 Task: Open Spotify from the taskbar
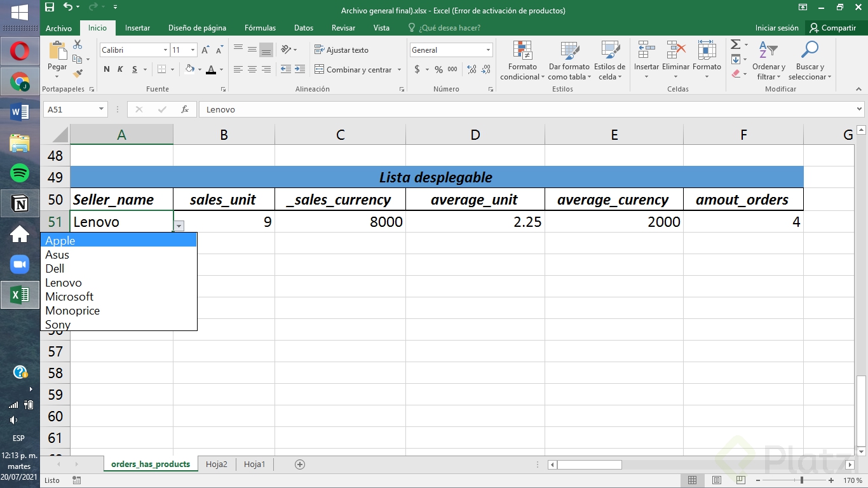(20, 172)
